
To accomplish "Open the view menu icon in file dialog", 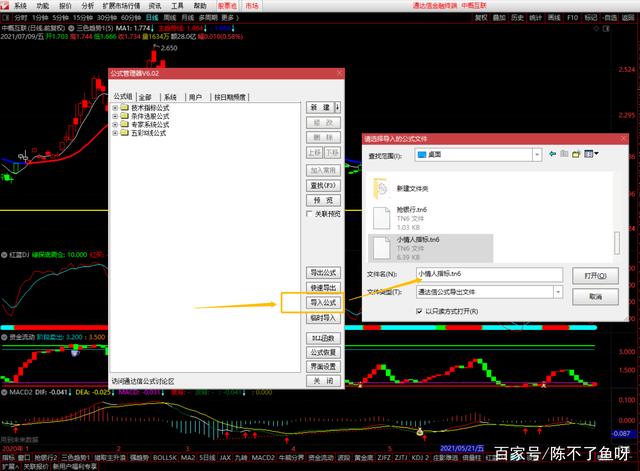I will [x=591, y=154].
